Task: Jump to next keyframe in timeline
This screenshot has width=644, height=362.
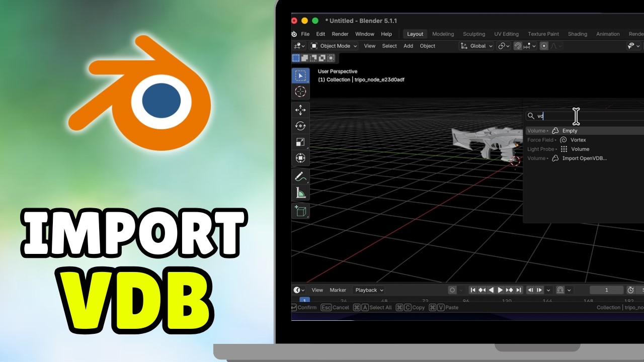Action: [509, 290]
